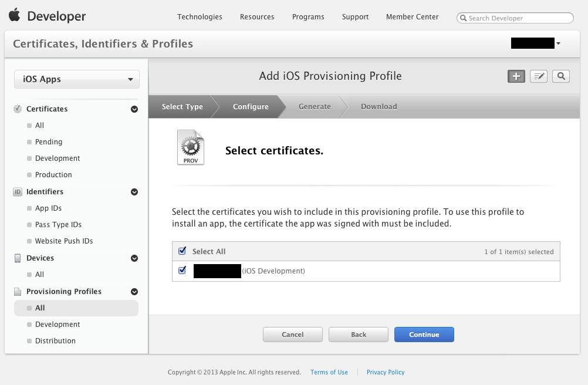Go to the Select Type step
The image size is (588, 385).
(x=183, y=106)
